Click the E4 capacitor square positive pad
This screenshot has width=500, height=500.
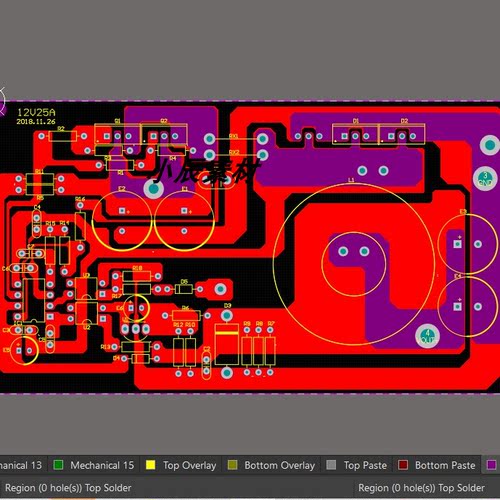tap(458, 306)
